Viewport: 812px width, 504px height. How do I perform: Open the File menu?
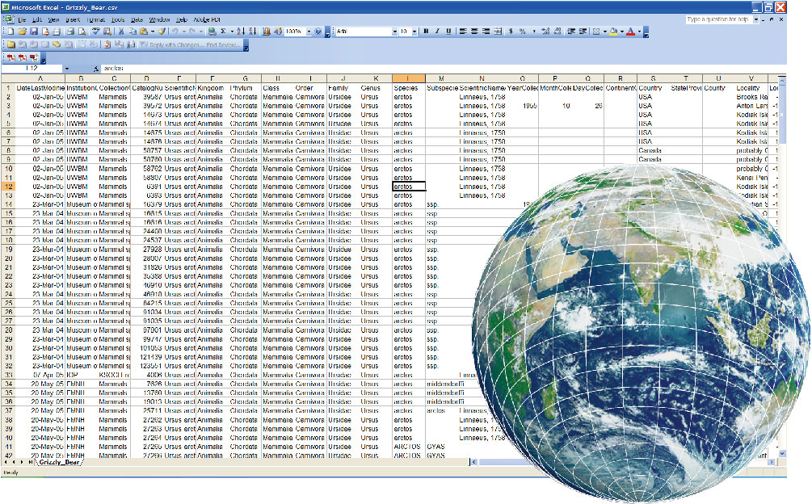(22, 19)
